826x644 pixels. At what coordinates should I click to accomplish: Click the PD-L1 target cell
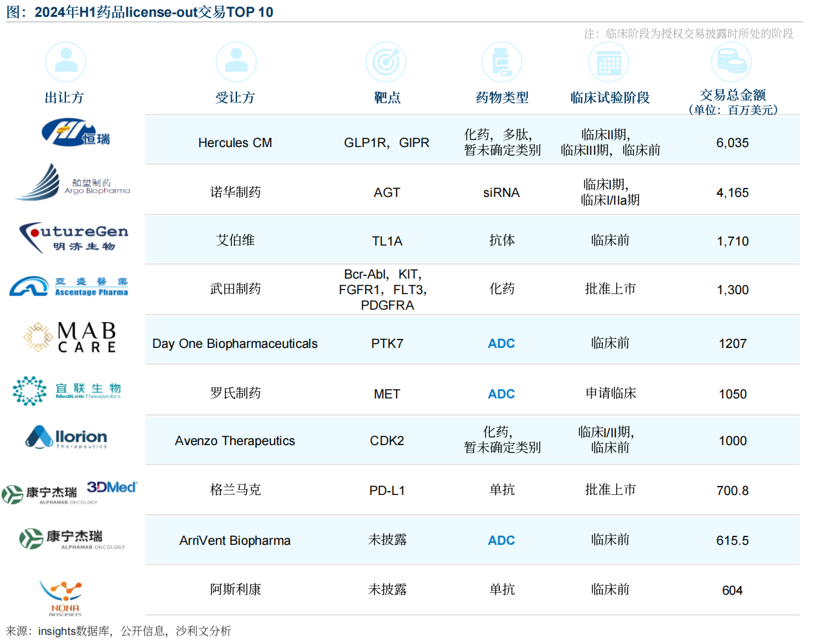[x=387, y=490]
